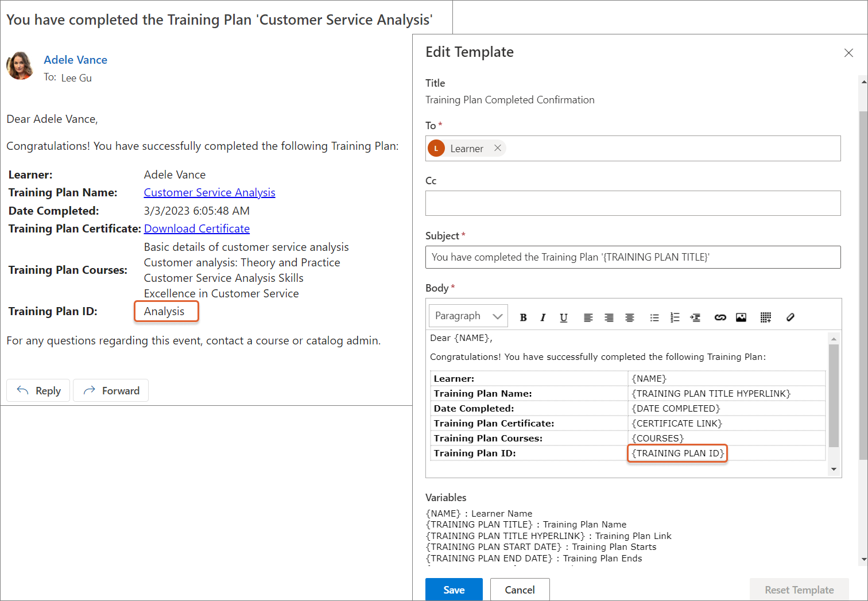Toggle bold formatting in body editor
Screen dimensions: 868x601
point(523,317)
